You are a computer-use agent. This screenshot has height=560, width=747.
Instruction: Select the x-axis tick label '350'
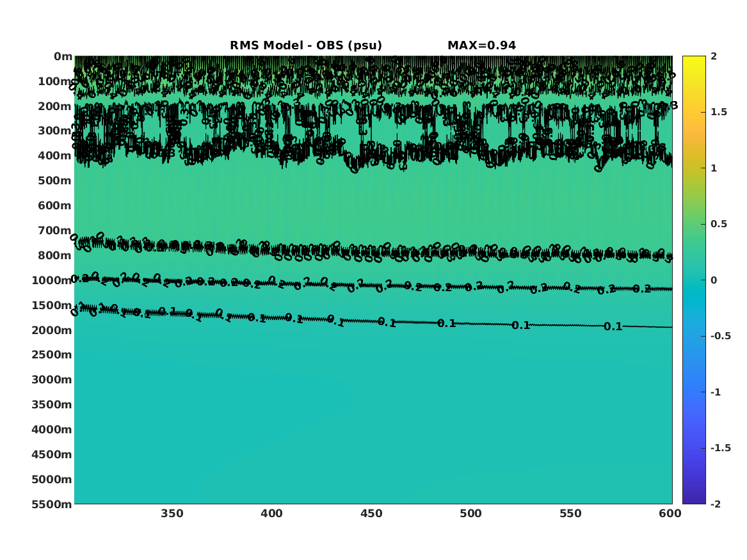pos(172,514)
